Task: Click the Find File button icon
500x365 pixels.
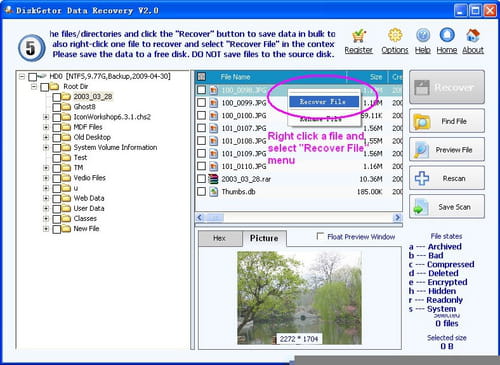Action: (x=422, y=121)
